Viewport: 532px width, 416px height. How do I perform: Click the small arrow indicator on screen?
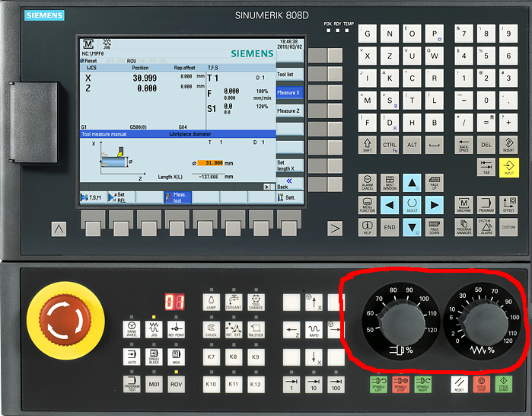[x=267, y=187]
